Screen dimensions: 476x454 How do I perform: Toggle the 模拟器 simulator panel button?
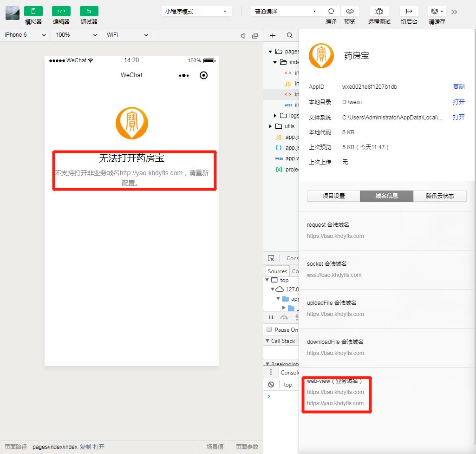click(x=33, y=11)
